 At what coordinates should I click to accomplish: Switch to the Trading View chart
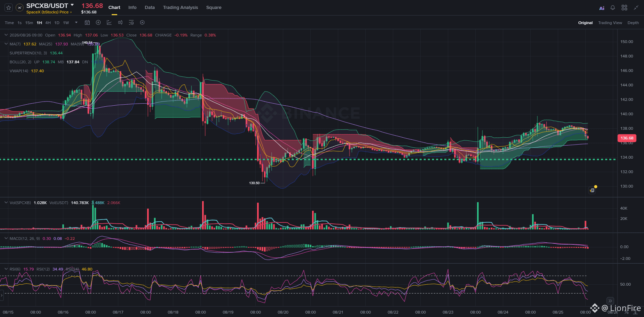[x=610, y=23]
